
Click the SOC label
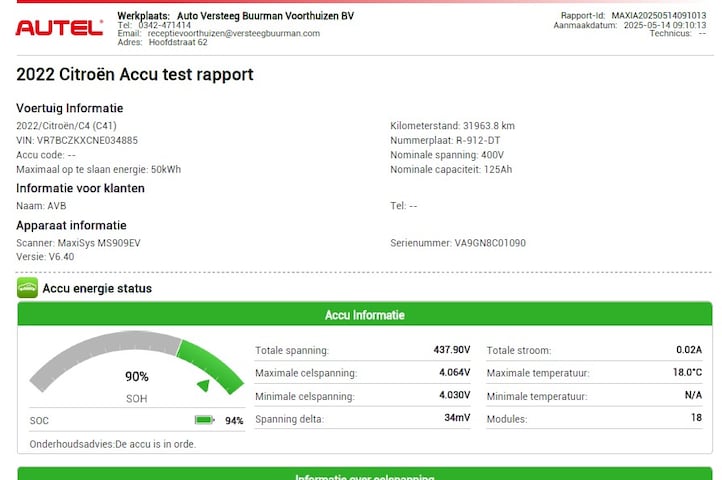coord(39,421)
